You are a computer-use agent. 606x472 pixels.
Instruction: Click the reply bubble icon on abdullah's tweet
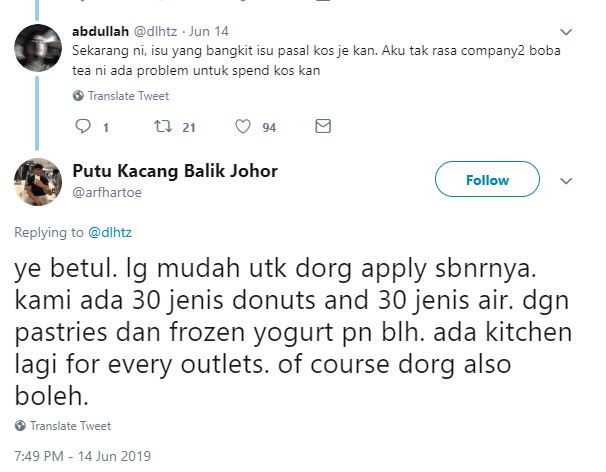click(x=83, y=127)
